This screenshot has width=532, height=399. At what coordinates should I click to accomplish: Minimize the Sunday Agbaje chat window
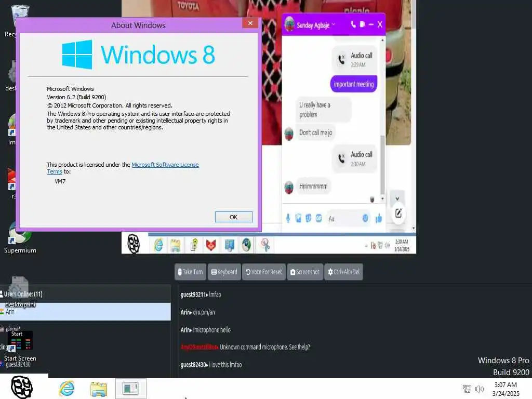coord(371,24)
